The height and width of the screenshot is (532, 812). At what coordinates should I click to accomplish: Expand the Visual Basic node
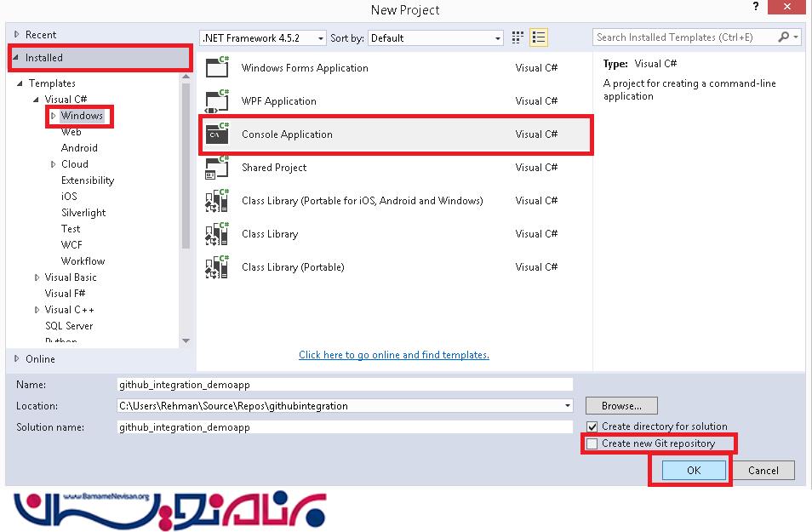[x=37, y=277]
